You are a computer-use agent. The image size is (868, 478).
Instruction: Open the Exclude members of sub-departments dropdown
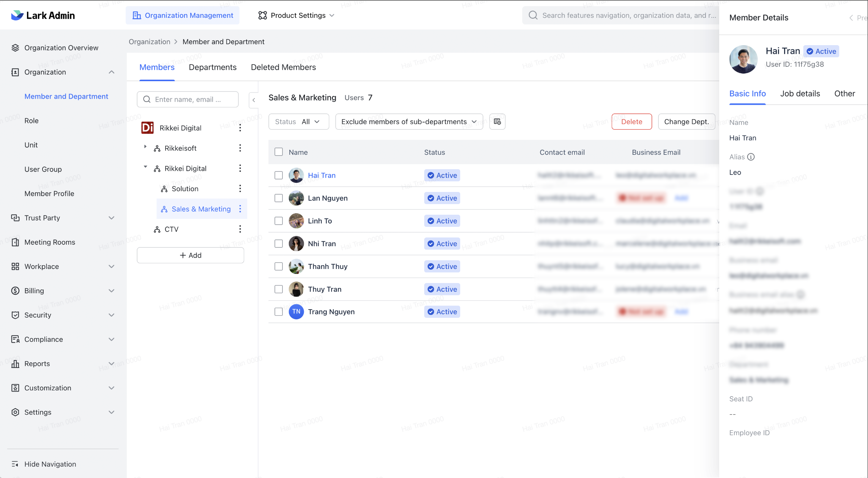409,122
